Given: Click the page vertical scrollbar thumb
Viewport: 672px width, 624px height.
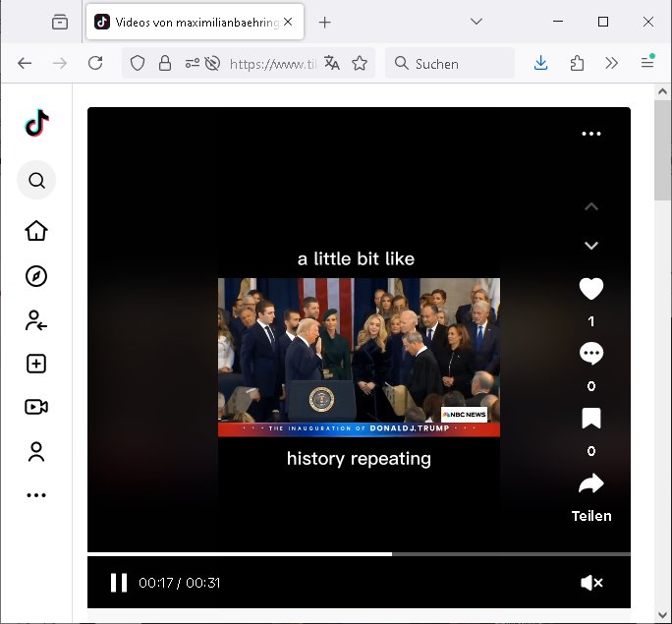Looking at the screenshot, I should pos(662,150).
